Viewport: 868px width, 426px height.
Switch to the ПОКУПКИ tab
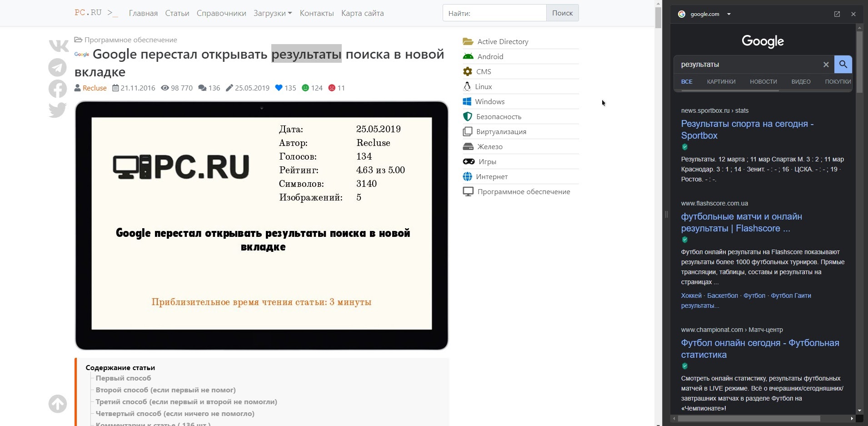pyautogui.click(x=838, y=82)
